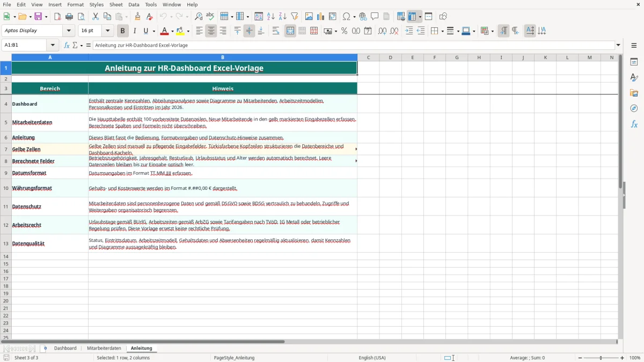The height and width of the screenshot is (362, 644).
Task: Open the Data menu
Action: pos(134,4)
